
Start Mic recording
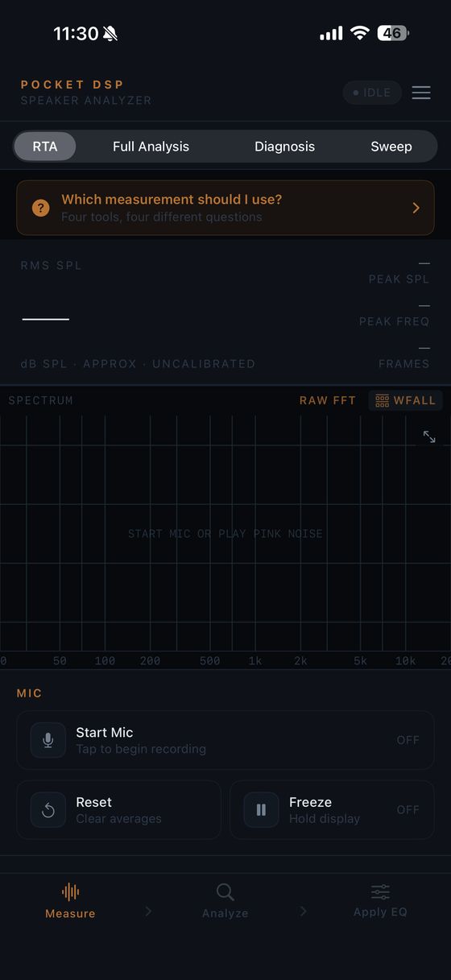coord(225,740)
